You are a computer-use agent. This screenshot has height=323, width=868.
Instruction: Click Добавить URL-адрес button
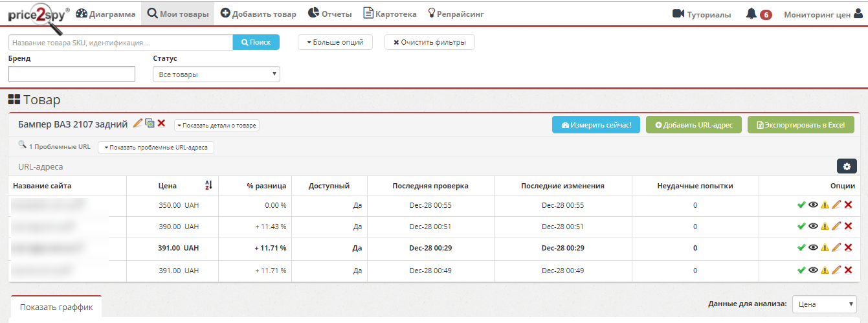(694, 125)
